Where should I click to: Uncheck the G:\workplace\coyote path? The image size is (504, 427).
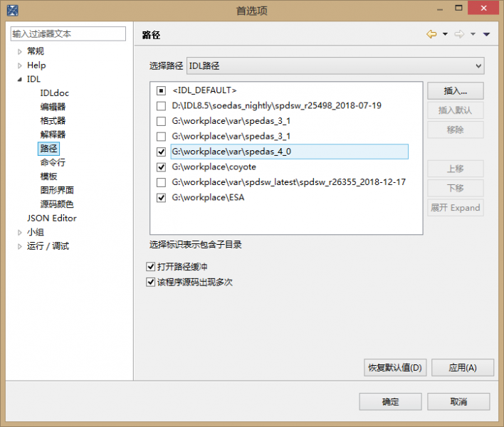[x=161, y=167]
